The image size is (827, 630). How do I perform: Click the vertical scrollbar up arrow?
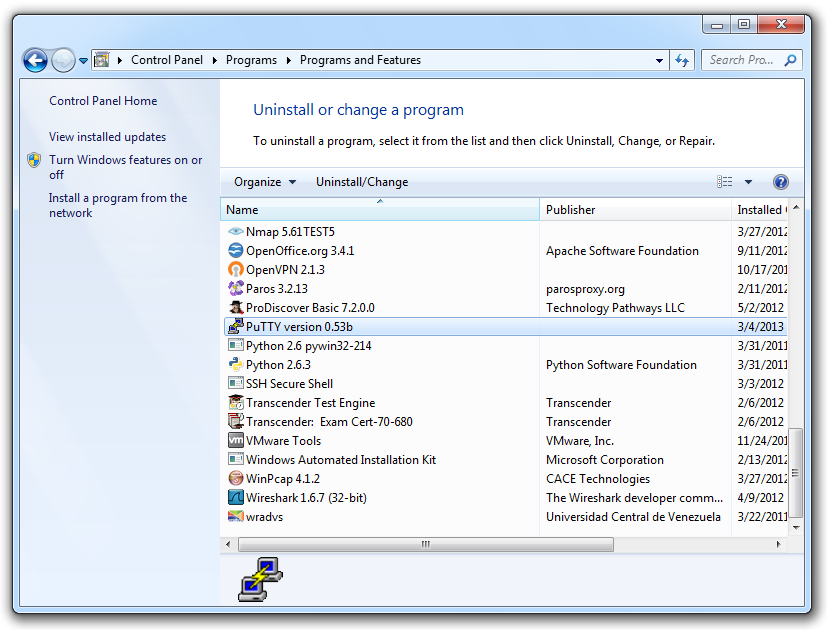[x=796, y=207]
